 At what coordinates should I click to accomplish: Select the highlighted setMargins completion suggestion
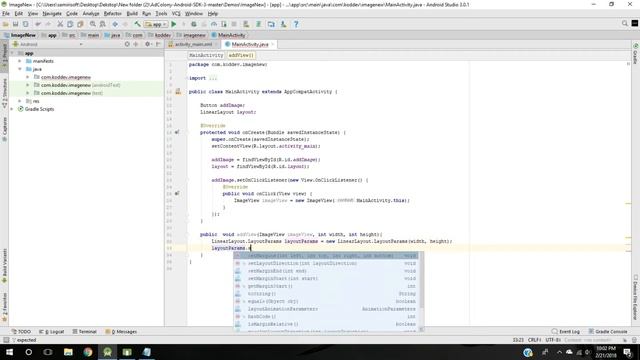point(326,256)
